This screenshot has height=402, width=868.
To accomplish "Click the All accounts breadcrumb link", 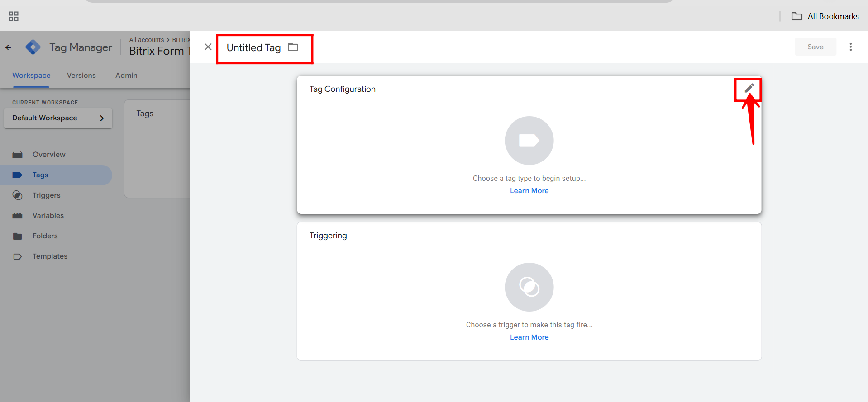I will point(147,40).
